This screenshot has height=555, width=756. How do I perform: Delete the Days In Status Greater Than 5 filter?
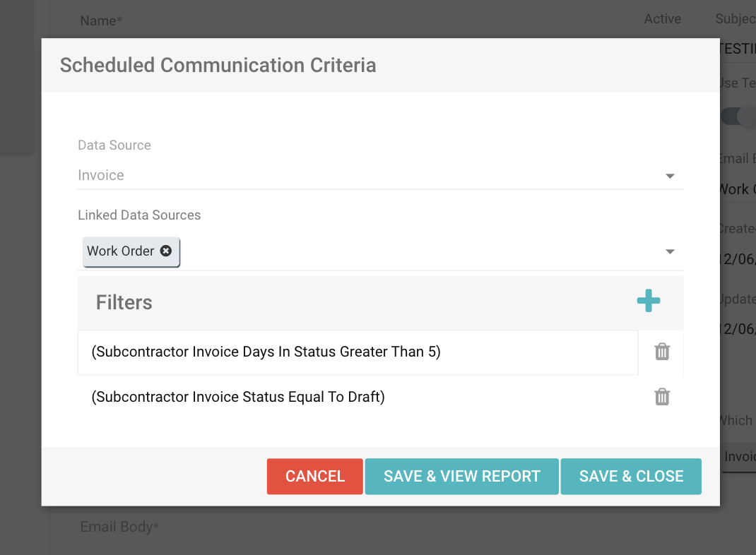coord(662,352)
